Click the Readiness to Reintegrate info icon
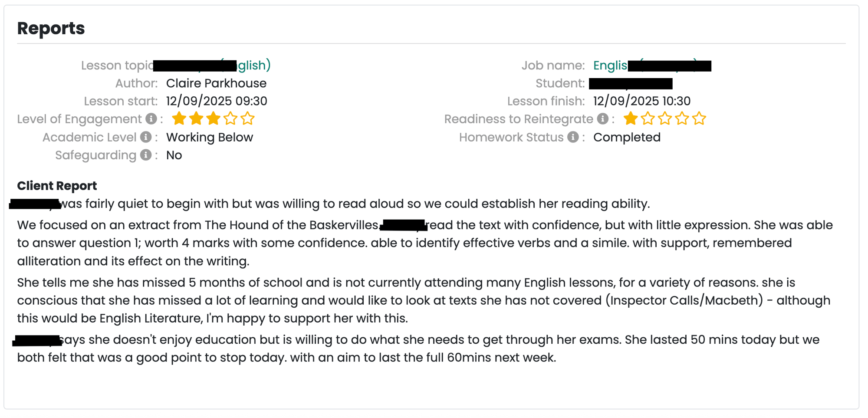Screen dimensions: 868x418 click(602, 118)
